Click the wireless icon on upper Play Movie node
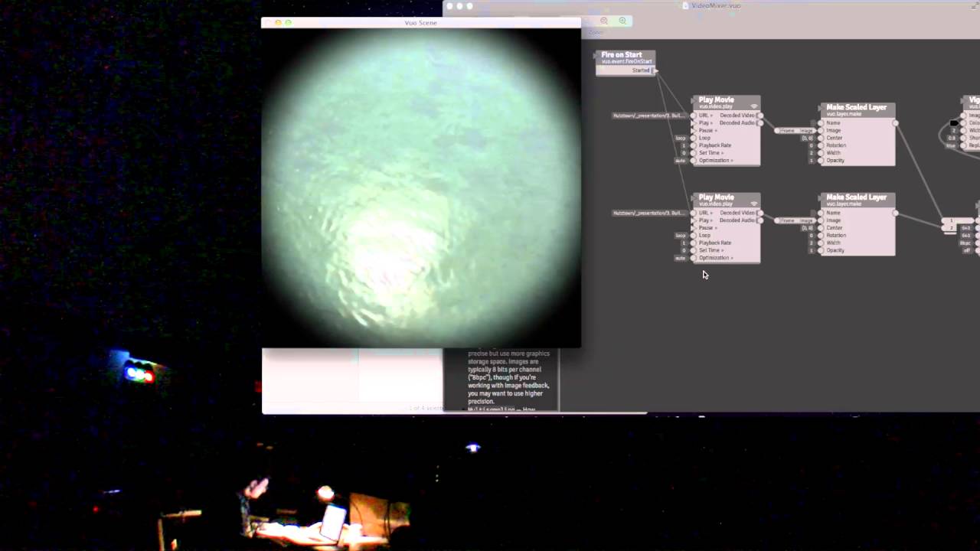The height and width of the screenshot is (551, 980). point(753,106)
